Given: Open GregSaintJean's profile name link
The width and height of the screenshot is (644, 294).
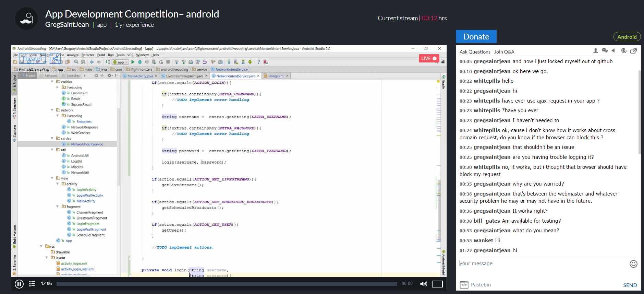Looking at the screenshot, I should point(67,25).
